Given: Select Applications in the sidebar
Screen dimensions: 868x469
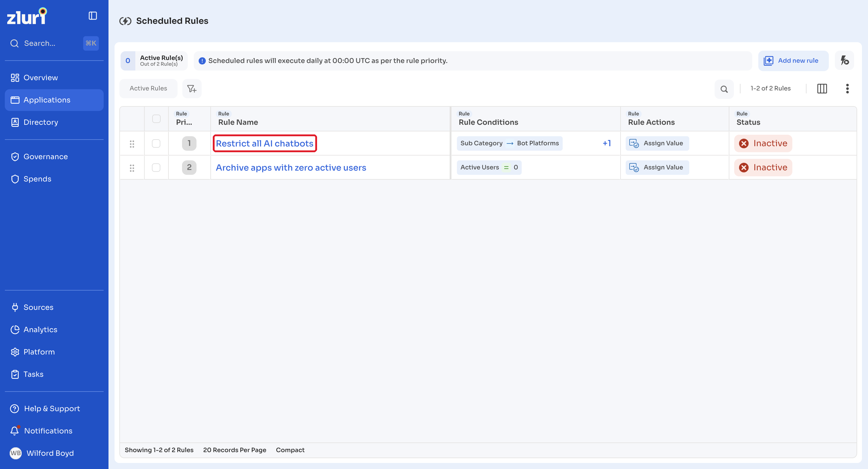Looking at the screenshot, I should [x=54, y=100].
